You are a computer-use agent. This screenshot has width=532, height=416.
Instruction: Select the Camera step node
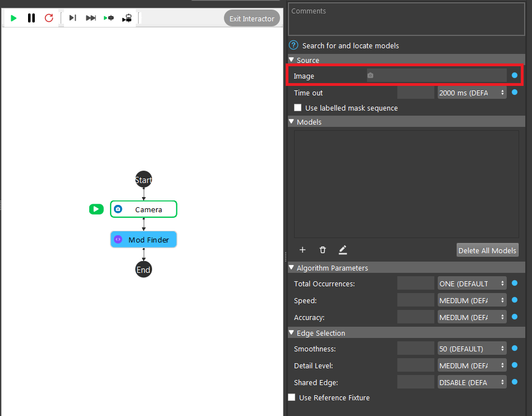click(x=144, y=209)
